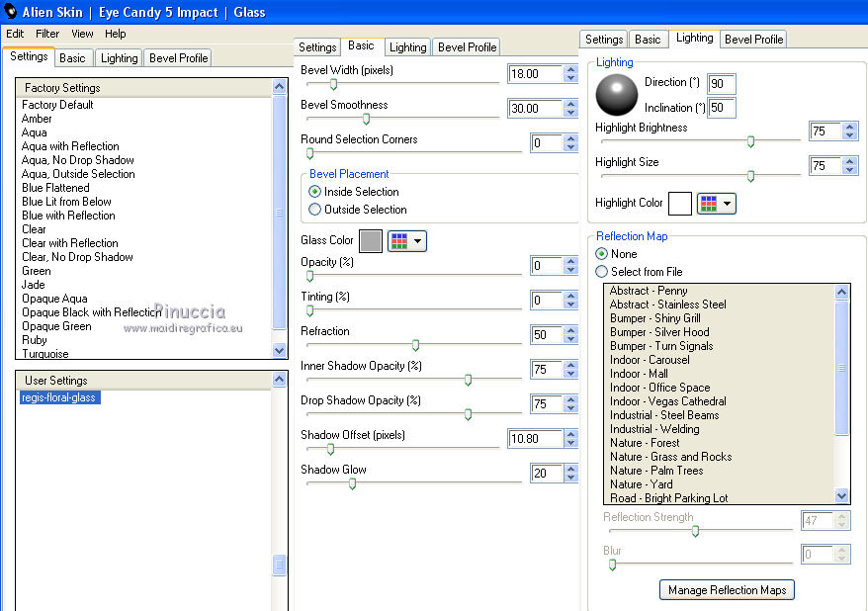Open Glass Color palette grid picker
The width and height of the screenshot is (868, 611).
point(407,241)
